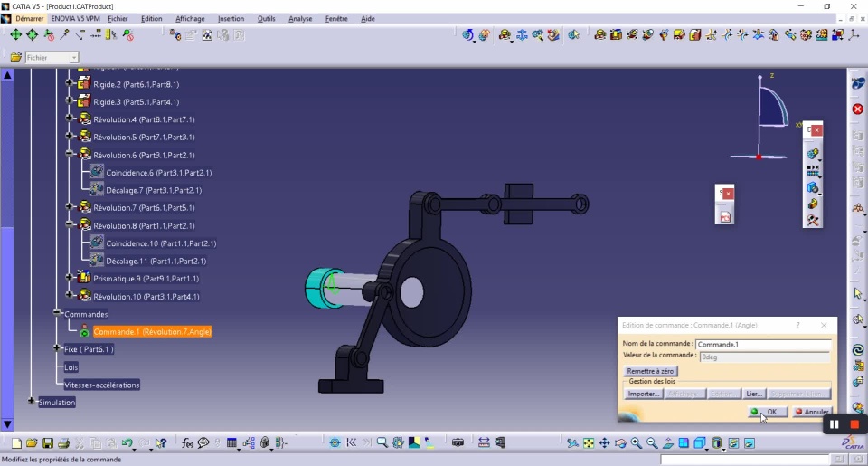Expand the Fixe (Part6.1) node
The height and width of the screenshot is (466, 868).
[x=56, y=348]
